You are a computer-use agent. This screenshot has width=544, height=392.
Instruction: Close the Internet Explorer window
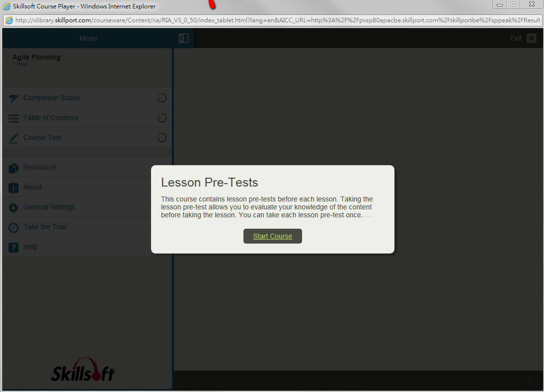click(532, 4)
